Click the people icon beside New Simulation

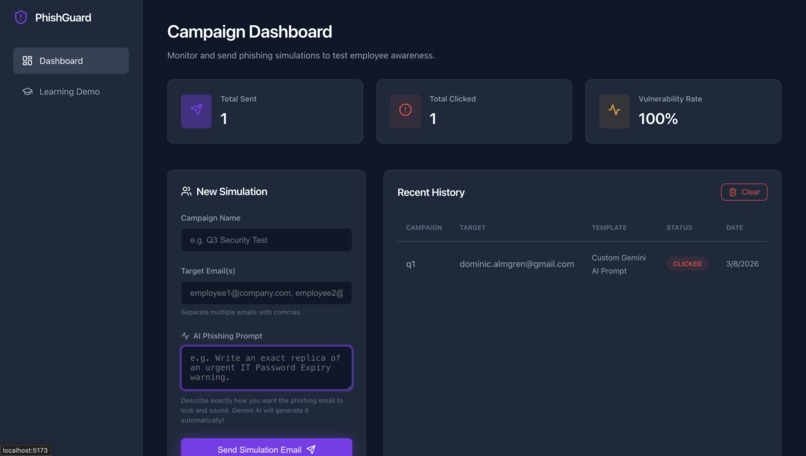coord(186,191)
